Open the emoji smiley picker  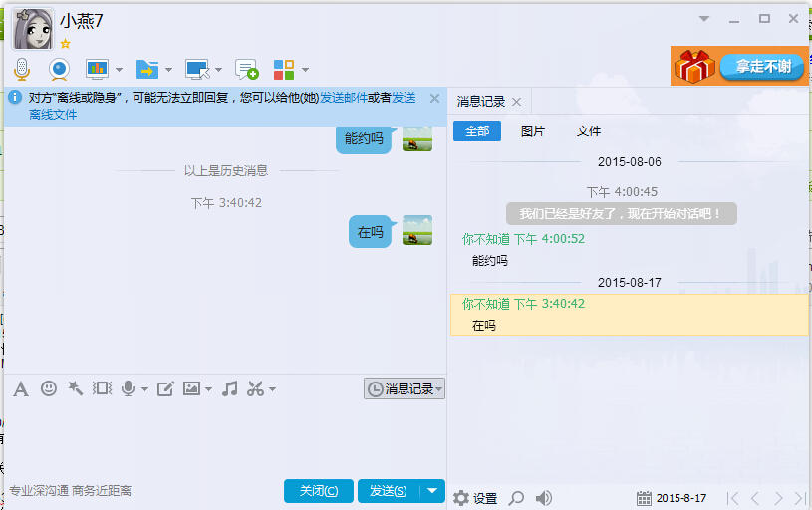point(48,388)
